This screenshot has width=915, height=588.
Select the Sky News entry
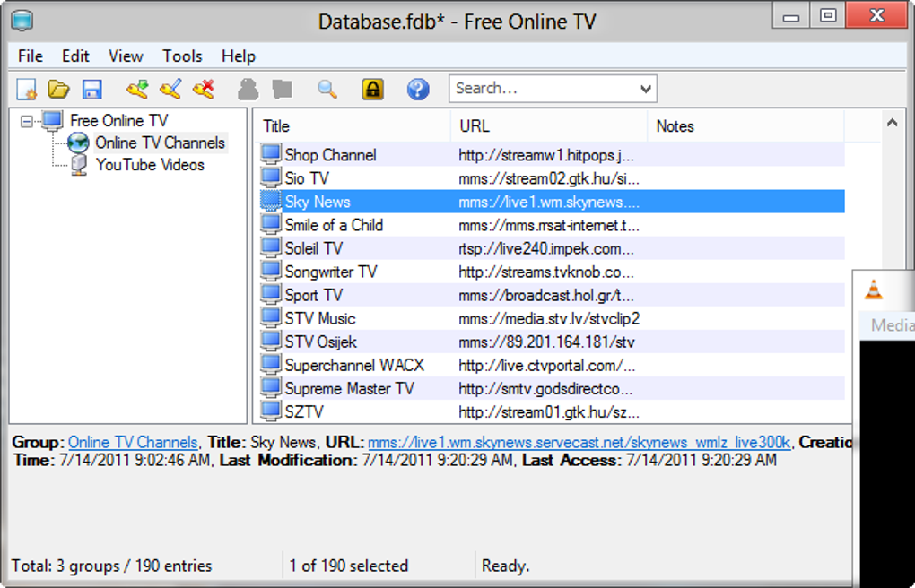coord(552,202)
